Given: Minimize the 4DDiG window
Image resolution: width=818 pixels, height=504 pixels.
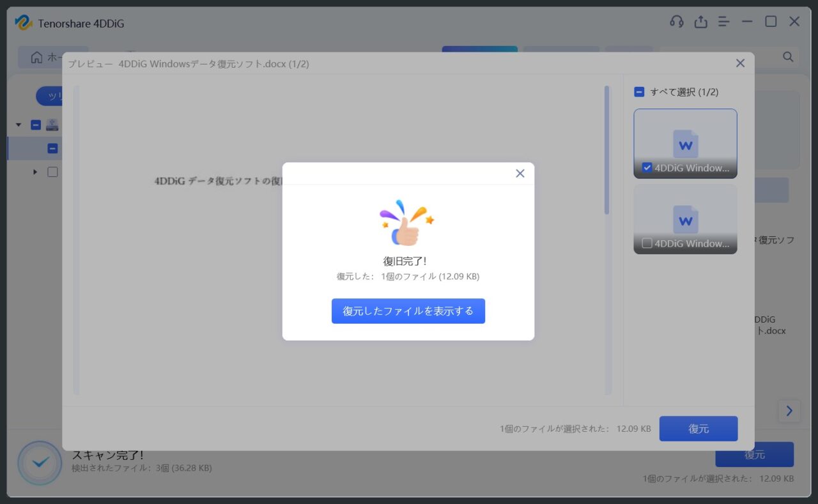Looking at the screenshot, I should point(747,22).
